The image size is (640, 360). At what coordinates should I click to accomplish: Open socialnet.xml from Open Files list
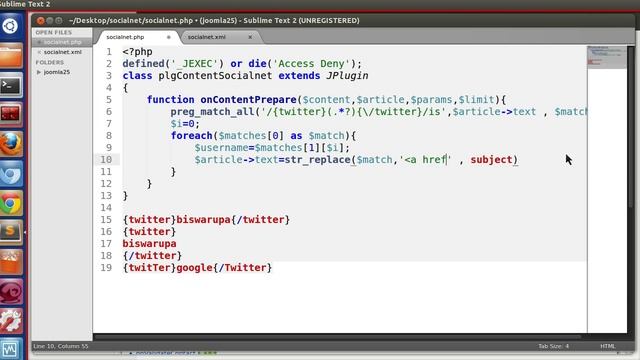(63, 52)
